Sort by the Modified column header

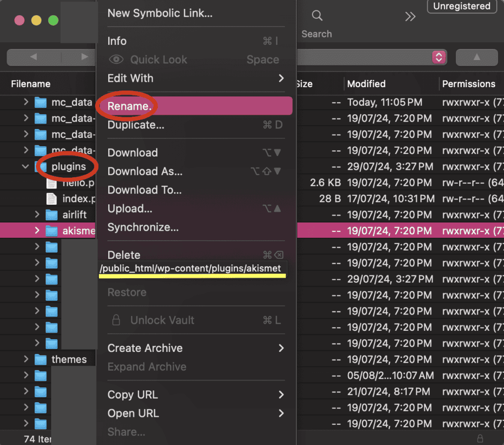(x=366, y=84)
